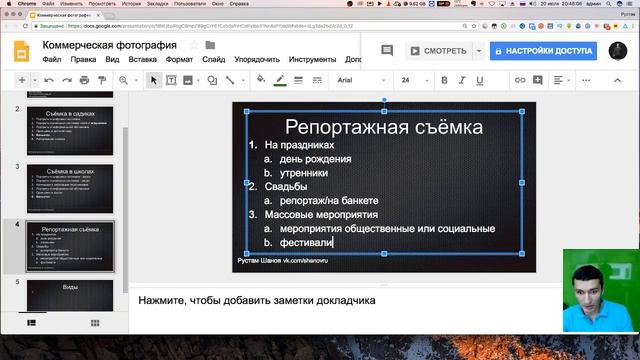Image resolution: width=640 pixels, height=360 pixels.
Task: Select slide 4 Репортажная съёмка thumbnail
Action: pyautogui.click(x=70, y=247)
